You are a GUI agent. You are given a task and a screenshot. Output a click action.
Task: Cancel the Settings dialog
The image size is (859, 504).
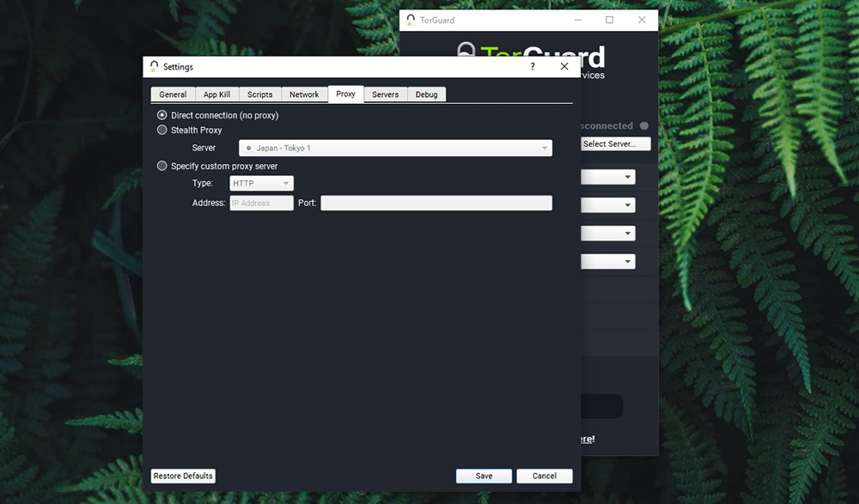(x=545, y=476)
